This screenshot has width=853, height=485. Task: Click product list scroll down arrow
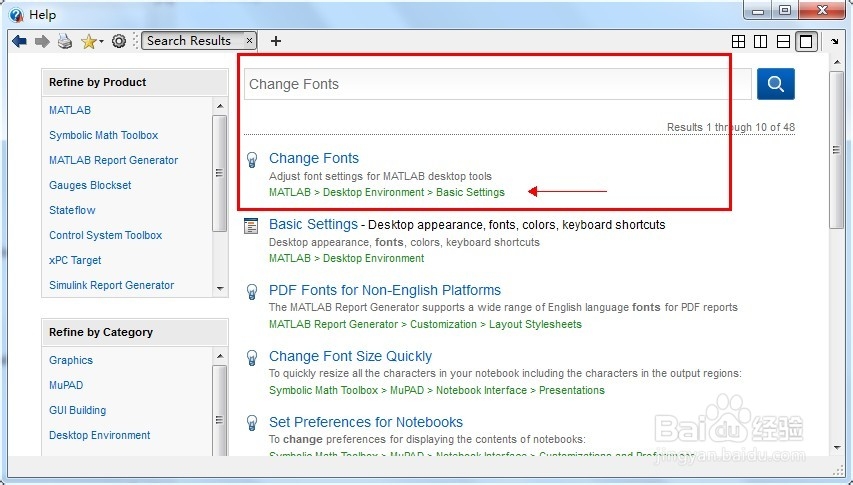[220, 288]
